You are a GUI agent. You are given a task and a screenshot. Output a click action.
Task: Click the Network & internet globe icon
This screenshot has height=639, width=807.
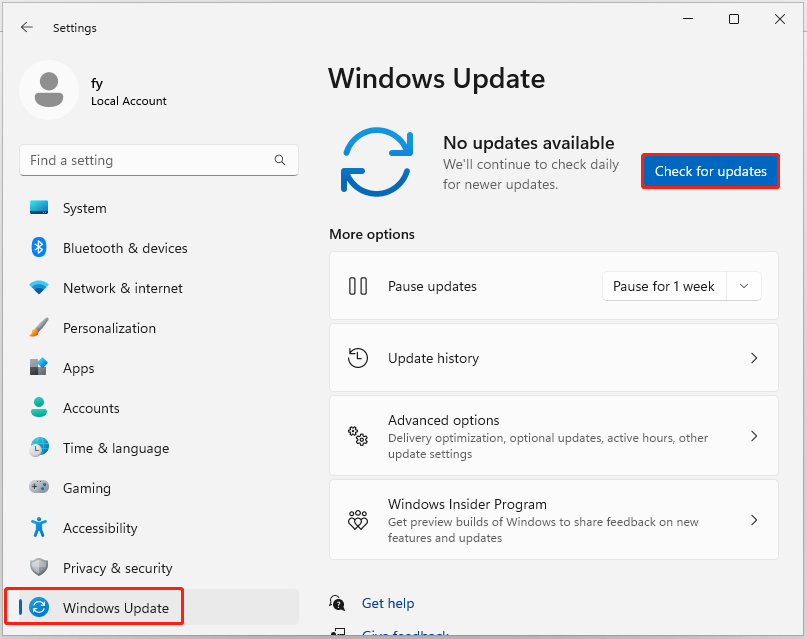38,288
